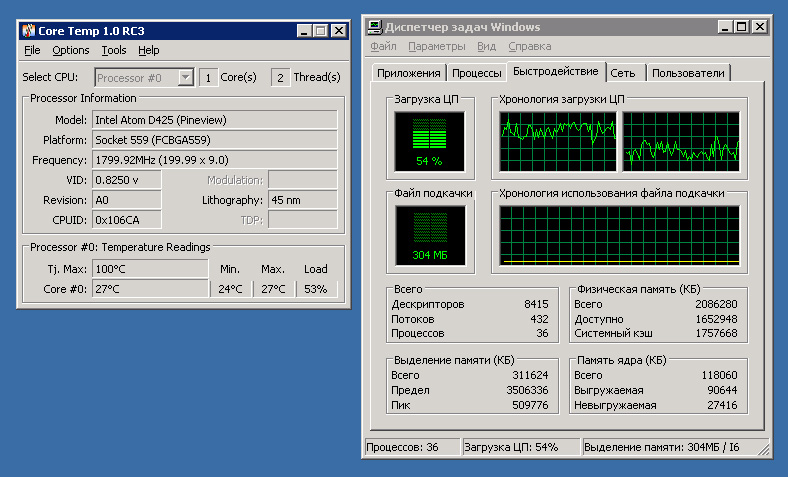Click the Пик value 509776
The width and height of the screenshot is (788, 477).
(x=530, y=405)
